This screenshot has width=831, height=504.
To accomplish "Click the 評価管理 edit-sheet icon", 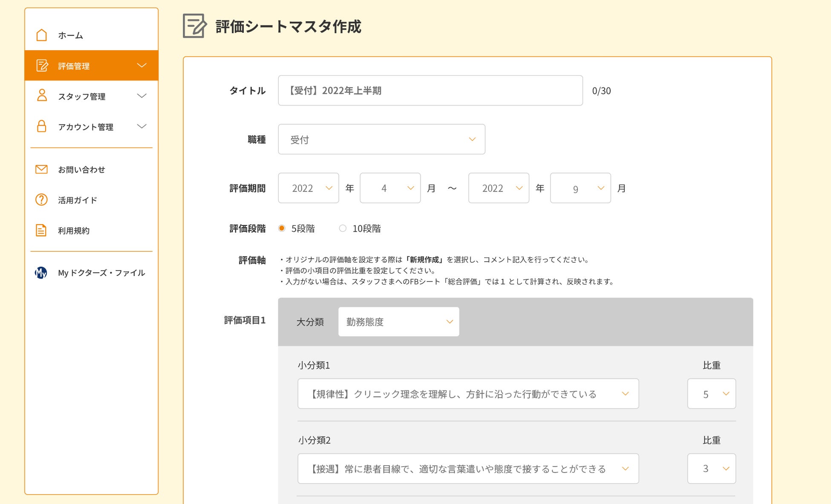I will coord(42,66).
